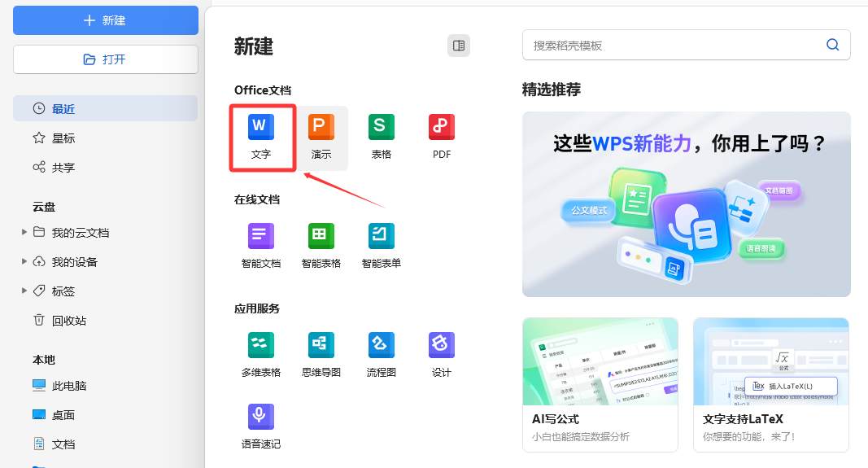The width and height of the screenshot is (868, 468).
Task: Create a new 文字 Word document
Action: (x=261, y=138)
